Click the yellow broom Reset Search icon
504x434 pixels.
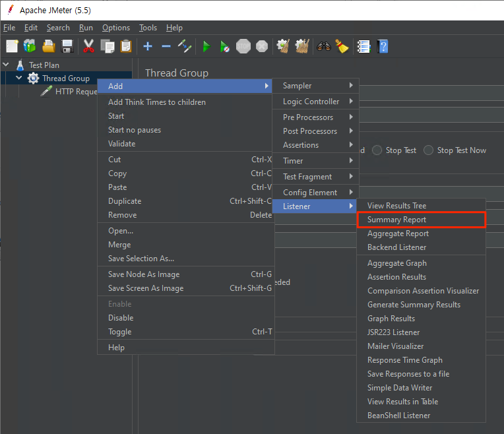[x=342, y=46]
